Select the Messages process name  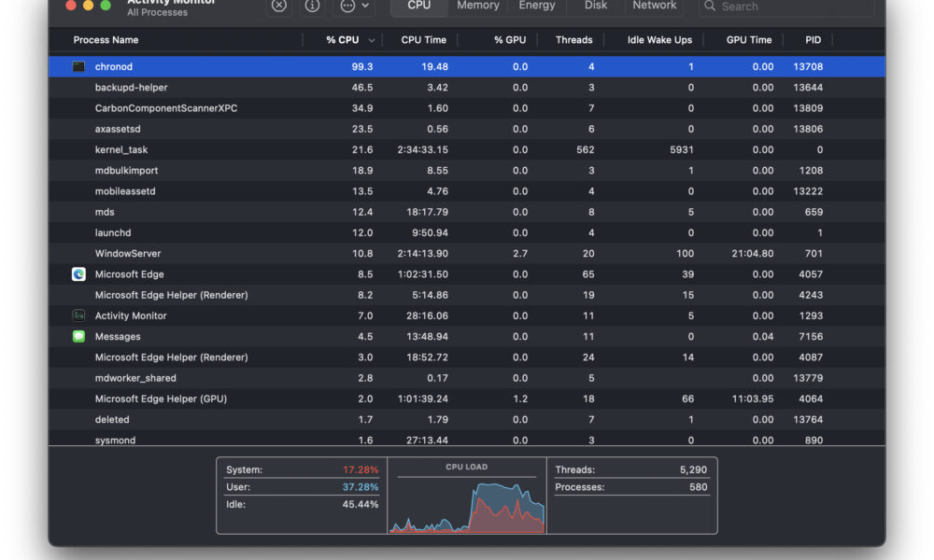click(x=118, y=337)
